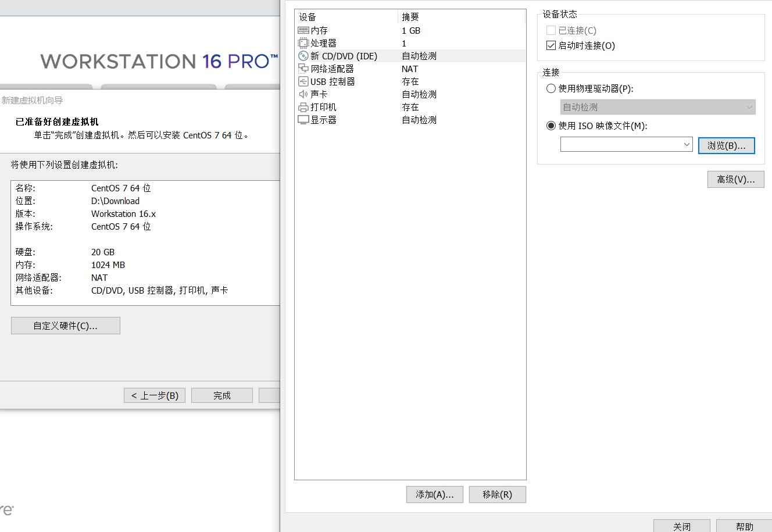Image resolution: width=772 pixels, height=532 pixels.
Task: Select the USB controller icon
Action: pos(303,81)
